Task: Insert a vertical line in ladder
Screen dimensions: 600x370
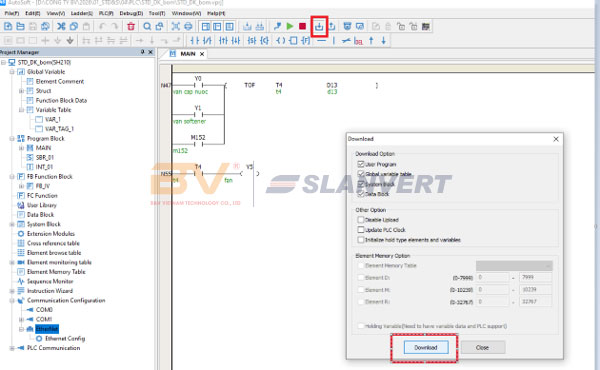Action: coord(334,41)
